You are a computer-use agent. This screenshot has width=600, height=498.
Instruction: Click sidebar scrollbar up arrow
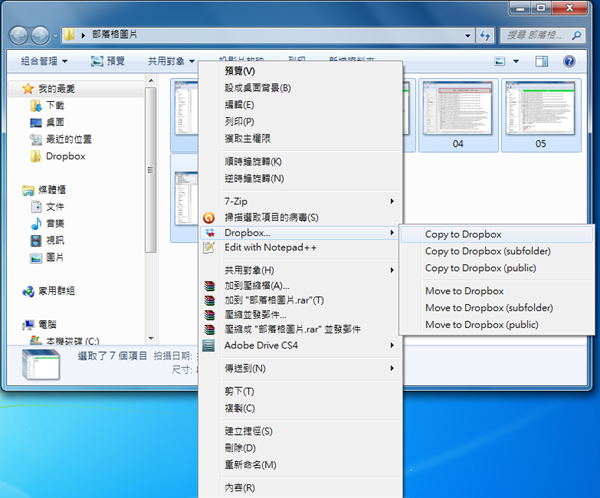click(x=151, y=80)
